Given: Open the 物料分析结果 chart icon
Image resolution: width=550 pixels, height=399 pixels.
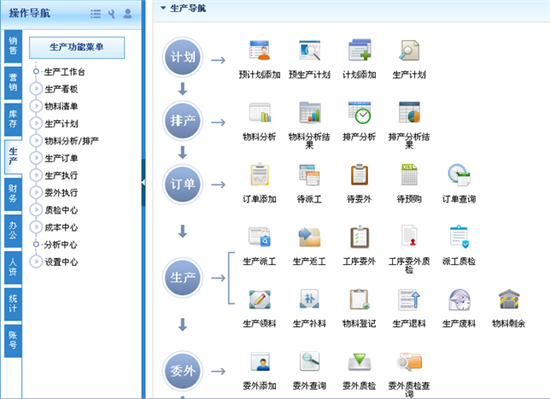Looking at the screenshot, I should [309, 113].
